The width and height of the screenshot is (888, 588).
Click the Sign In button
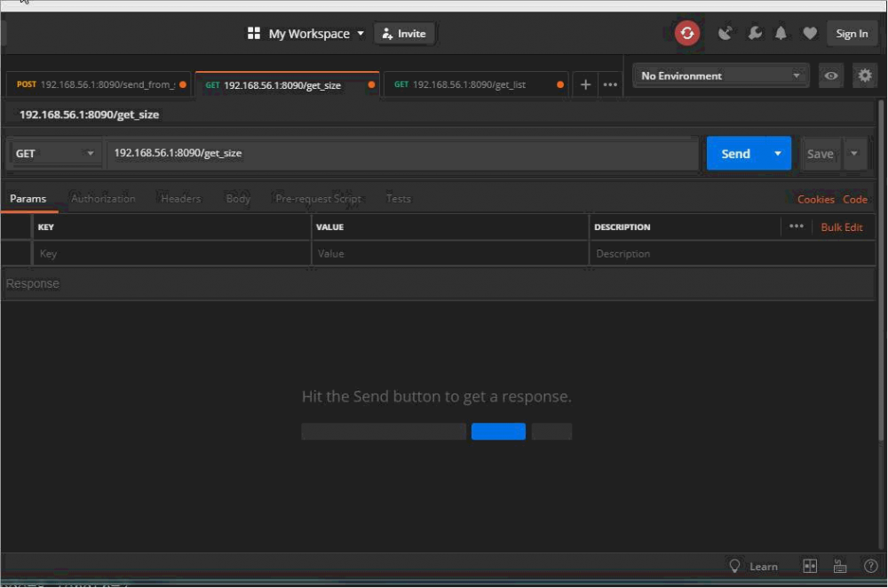point(852,33)
